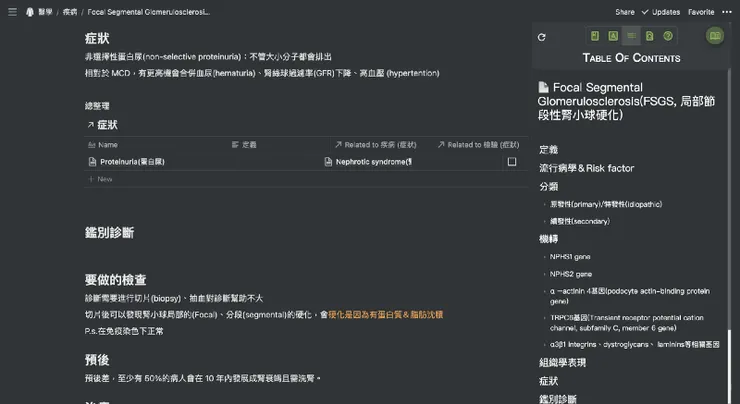The image size is (740, 404).
Task: Select the green A text icon
Action: [x=613, y=36]
